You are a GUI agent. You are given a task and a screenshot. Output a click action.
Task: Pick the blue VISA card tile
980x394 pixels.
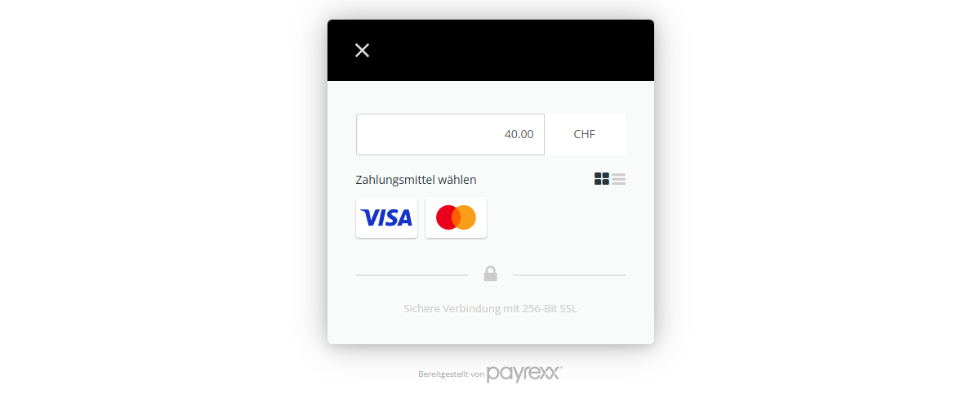[x=386, y=217]
